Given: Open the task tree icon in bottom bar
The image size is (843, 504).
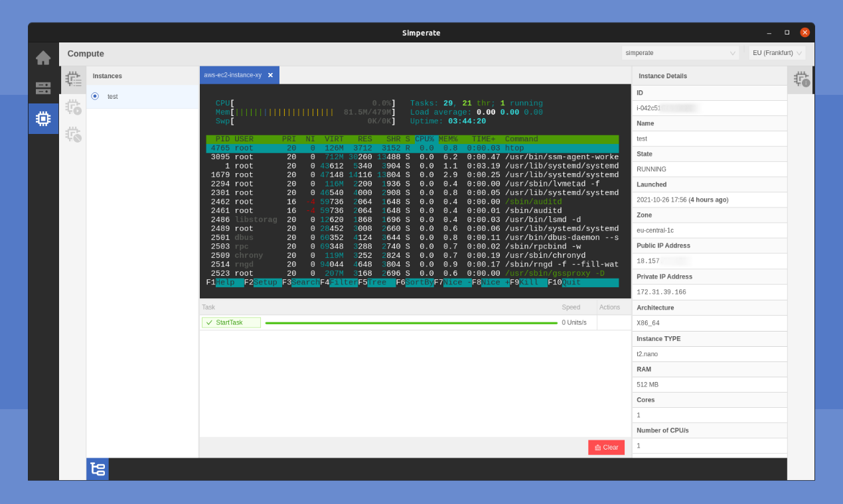Looking at the screenshot, I should click(x=98, y=469).
